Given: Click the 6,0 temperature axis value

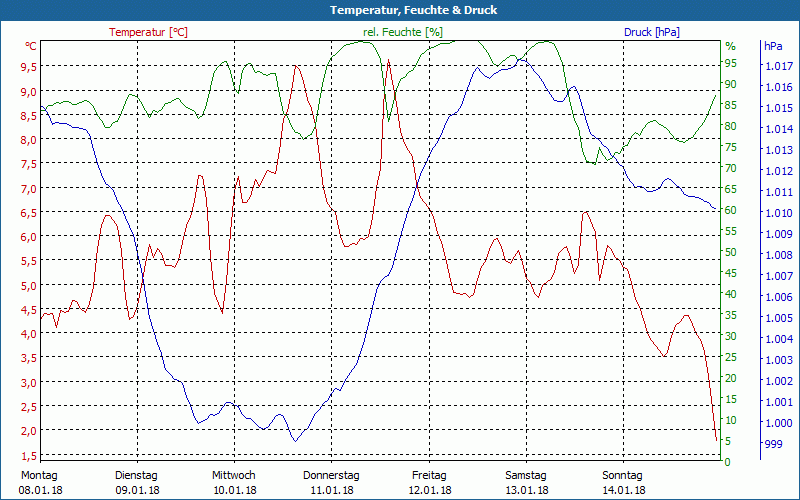Looking at the screenshot, I should [x=29, y=236].
